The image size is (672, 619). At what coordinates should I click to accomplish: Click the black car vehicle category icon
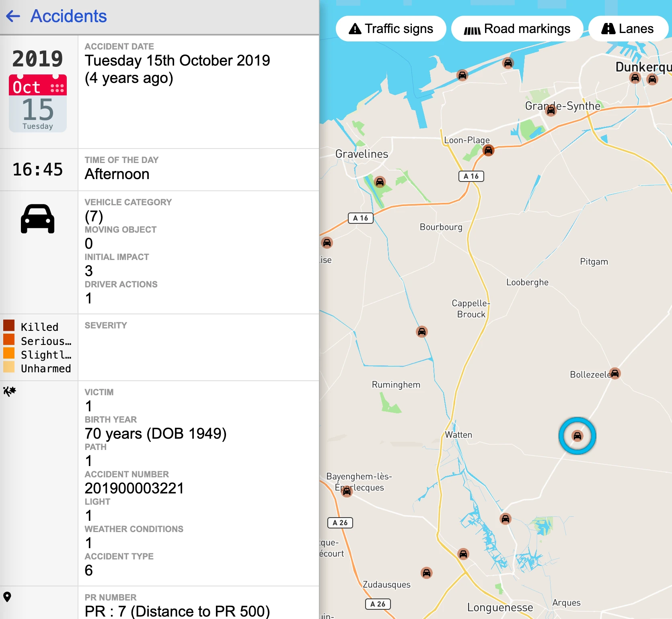coord(38,219)
